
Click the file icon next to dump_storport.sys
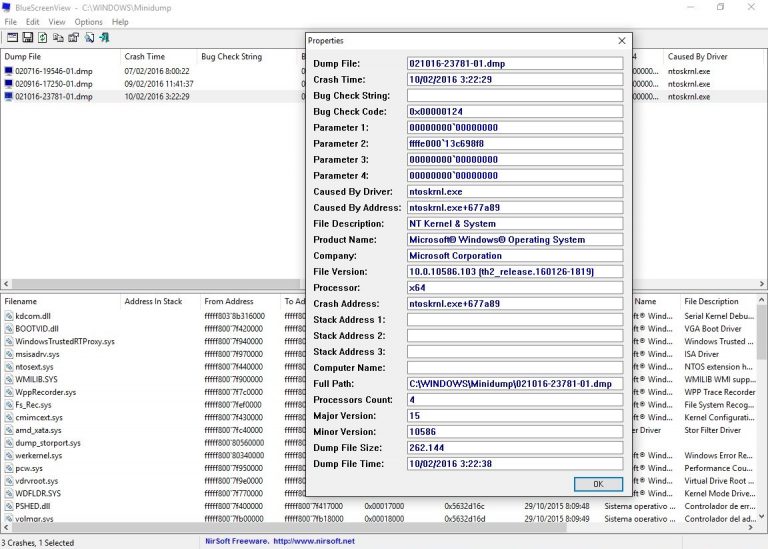(x=9, y=443)
